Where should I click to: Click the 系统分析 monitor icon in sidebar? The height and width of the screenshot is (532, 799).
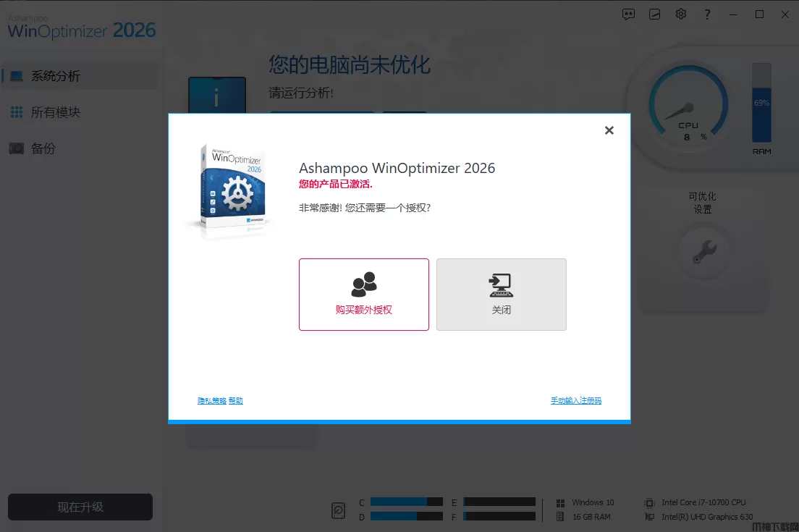tap(17, 76)
